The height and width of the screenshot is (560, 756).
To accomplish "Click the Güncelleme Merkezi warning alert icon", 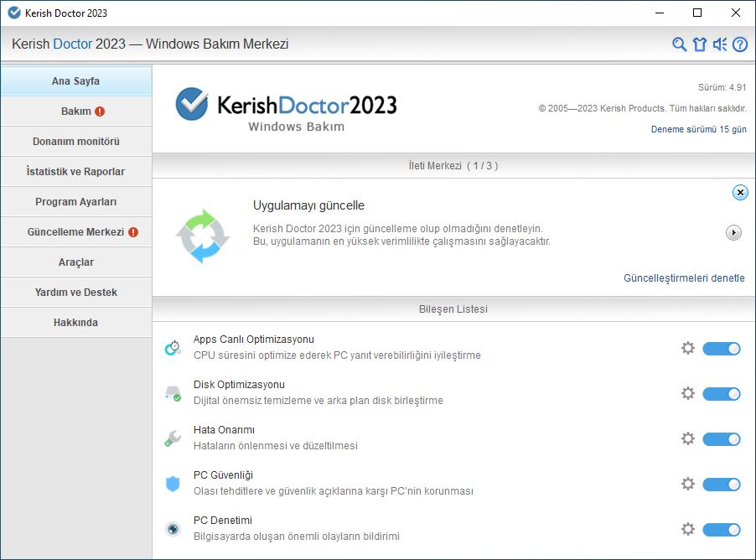I will [133, 232].
